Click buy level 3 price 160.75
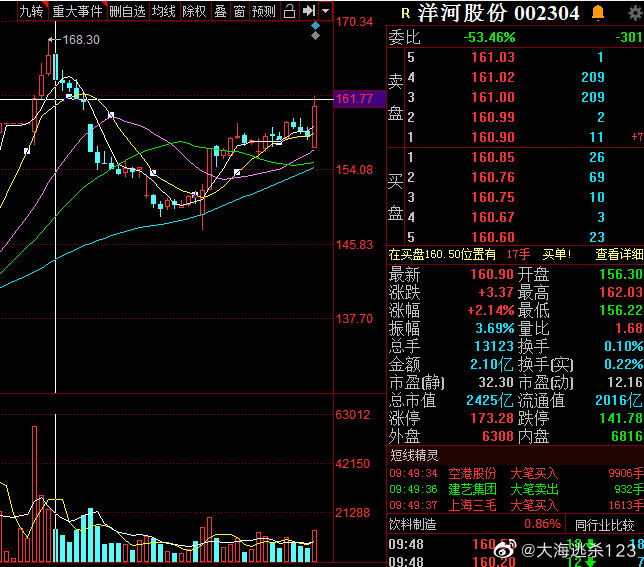The image size is (644, 567). pos(493,197)
